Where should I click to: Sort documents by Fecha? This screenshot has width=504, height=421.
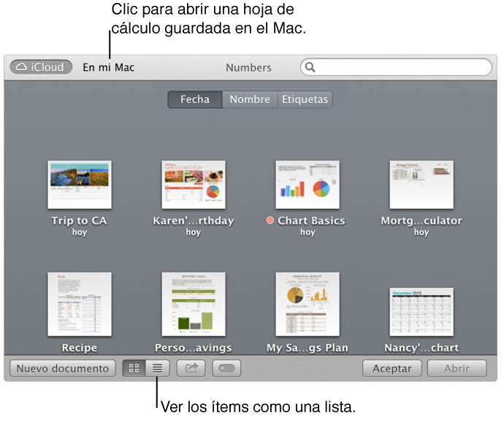pos(195,99)
